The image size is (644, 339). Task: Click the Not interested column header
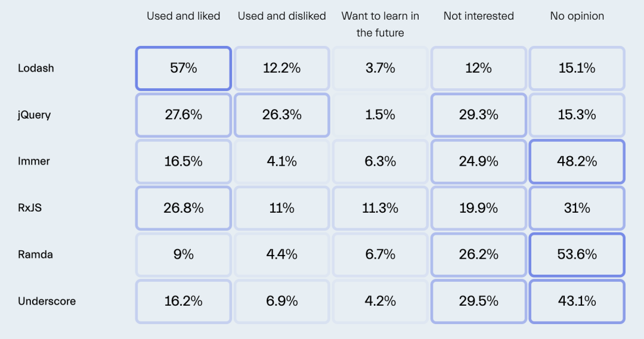coord(478,16)
